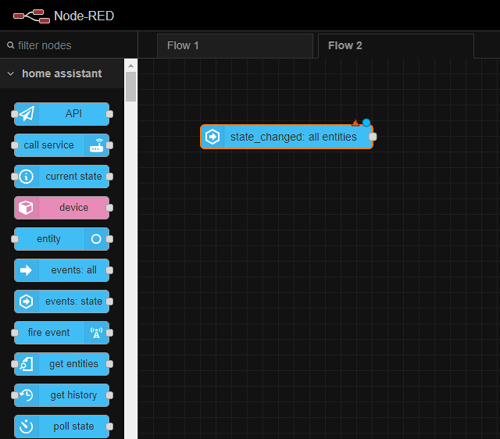Viewport: 500px width, 439px height.
Task: Click the entity node circle icon
Action: pyautogui.click(x=96, y=239)
